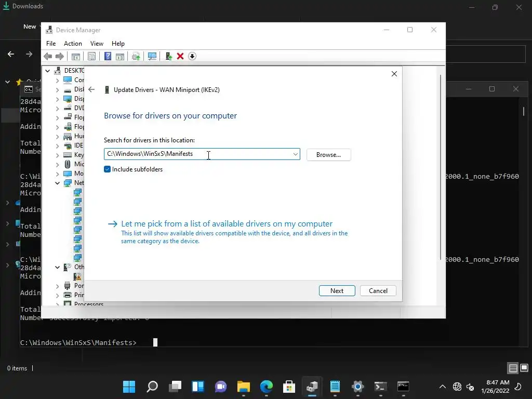Click the muted volume tray icon

click(x=470, y=387)
